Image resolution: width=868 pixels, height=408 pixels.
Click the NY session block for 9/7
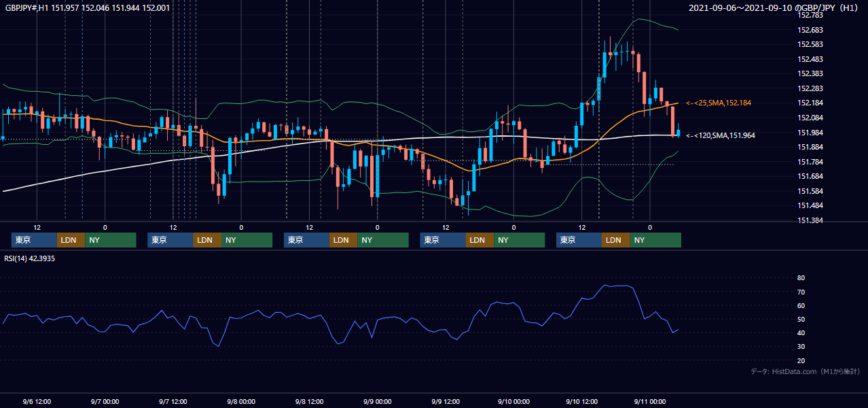[247, 240]
